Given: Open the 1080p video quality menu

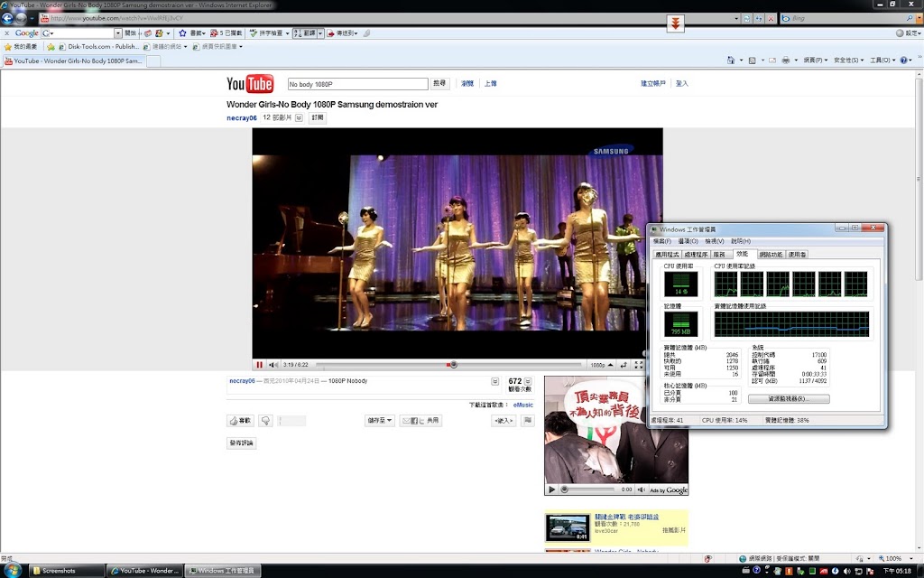Looking at the screenshot, I should (x=602, y=365).
